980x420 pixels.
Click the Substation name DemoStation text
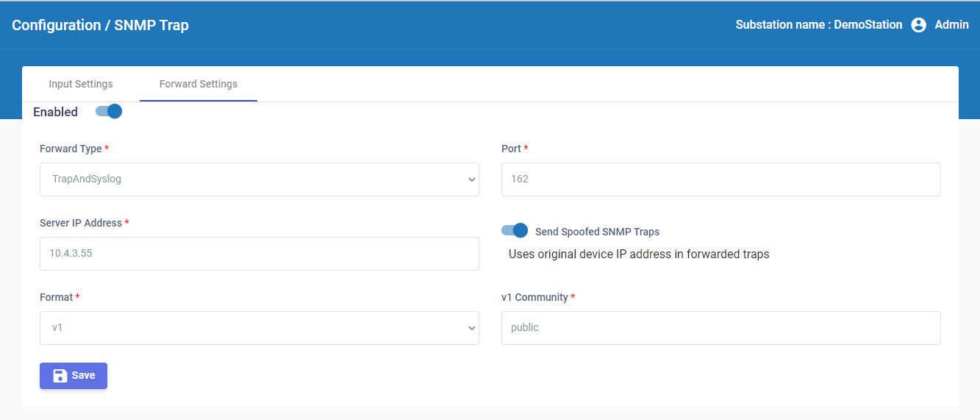818,25
